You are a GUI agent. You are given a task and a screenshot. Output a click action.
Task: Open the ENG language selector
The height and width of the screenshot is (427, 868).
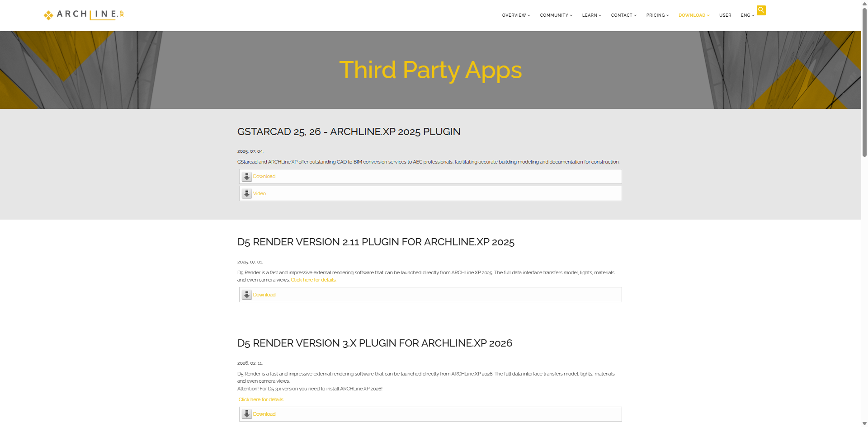coord(747,15)
